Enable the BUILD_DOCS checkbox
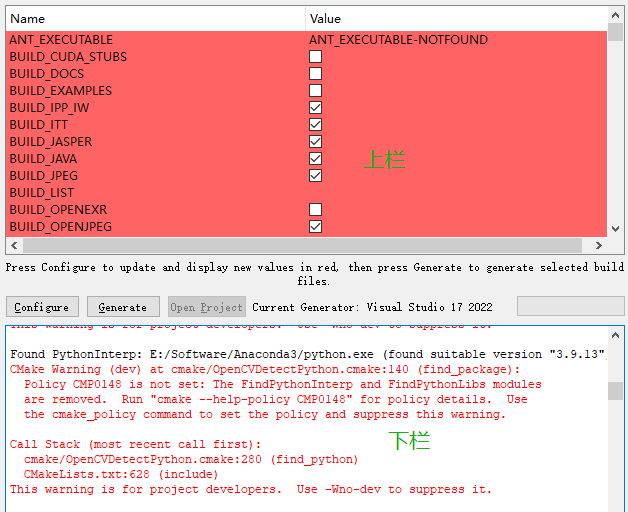Screen dimensions: 628x512 coord(315,74)
